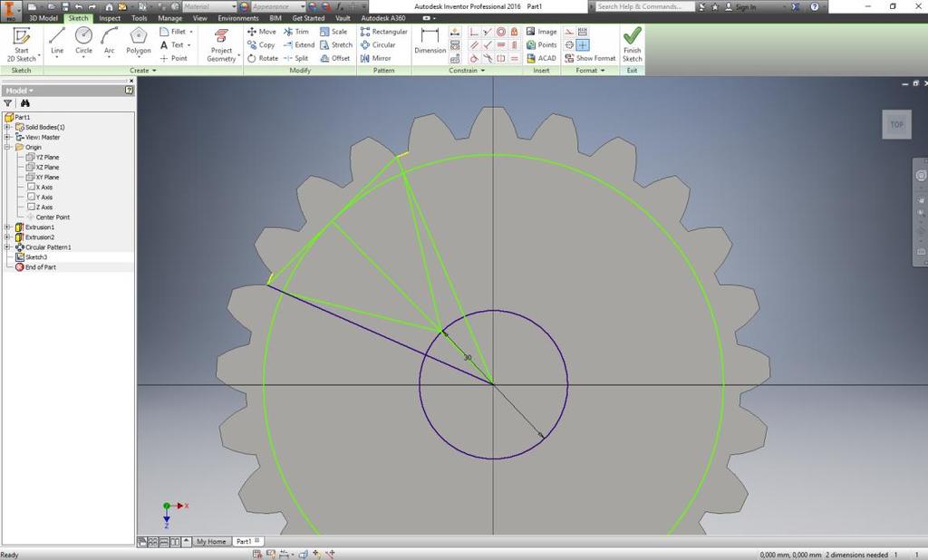Screen dimensions: 928x560
Task: Pick the Rotate tool in Modify
Action: (x=263, y=58)
